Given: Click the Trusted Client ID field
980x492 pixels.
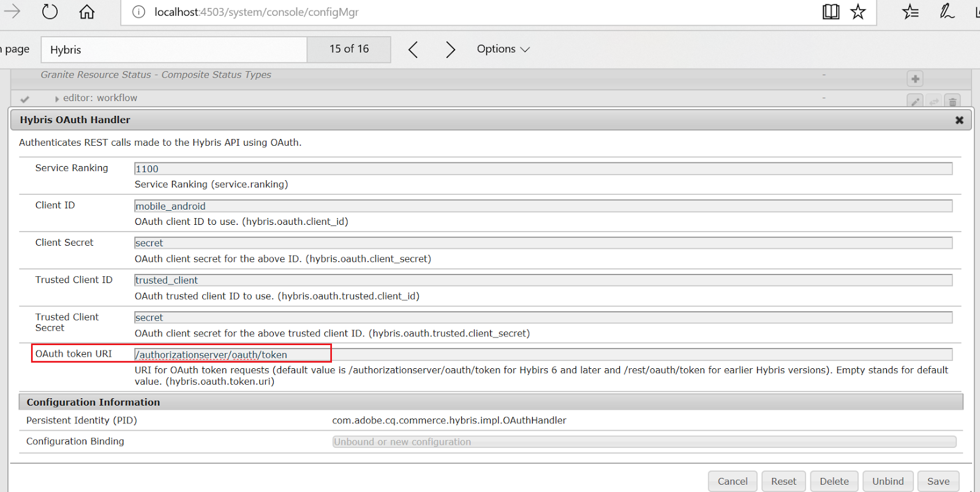Looking at the screenshot, I should tap(543, 280).
